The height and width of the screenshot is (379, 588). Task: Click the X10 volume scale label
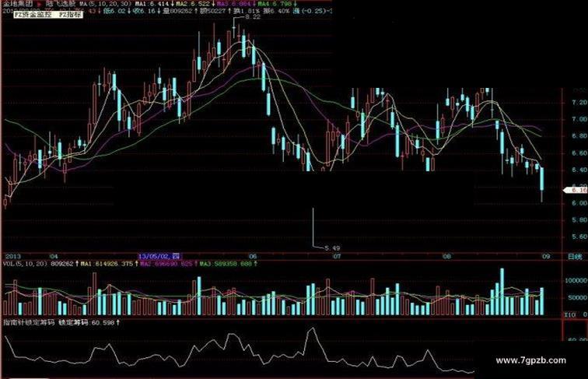pyautogui.click(x=570, y=314)
